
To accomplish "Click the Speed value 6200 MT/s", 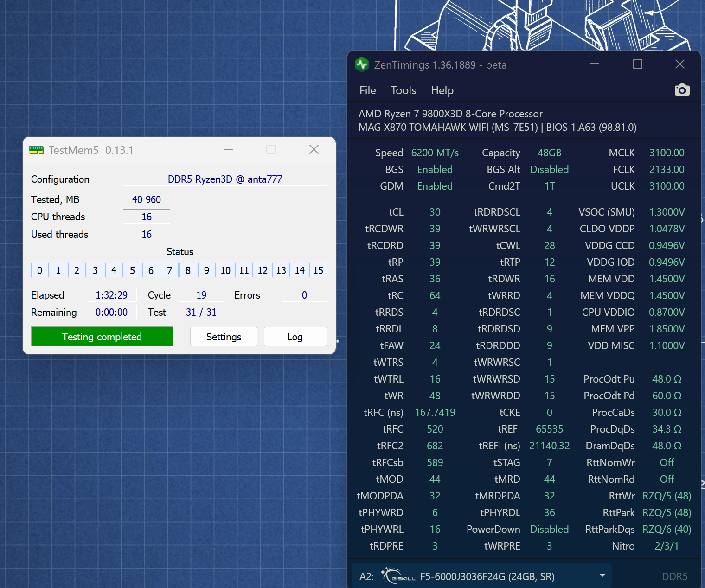I will coord(435,153).
